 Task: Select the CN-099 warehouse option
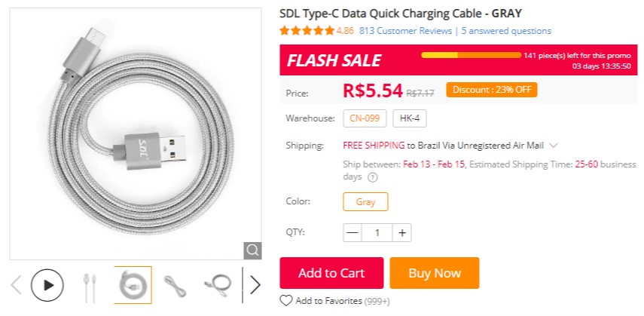(365, 118)
